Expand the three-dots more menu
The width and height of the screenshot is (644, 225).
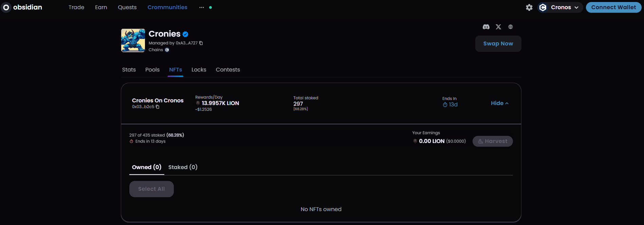point(202,7)
